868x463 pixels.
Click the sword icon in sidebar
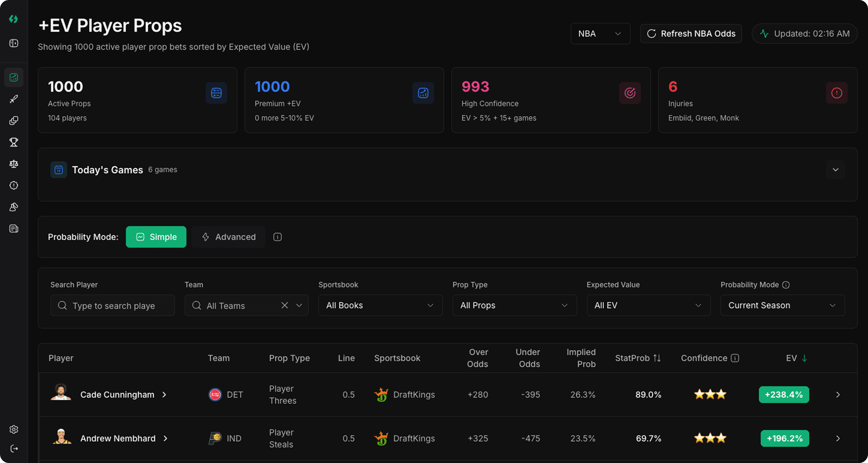[x=13, y=99]
